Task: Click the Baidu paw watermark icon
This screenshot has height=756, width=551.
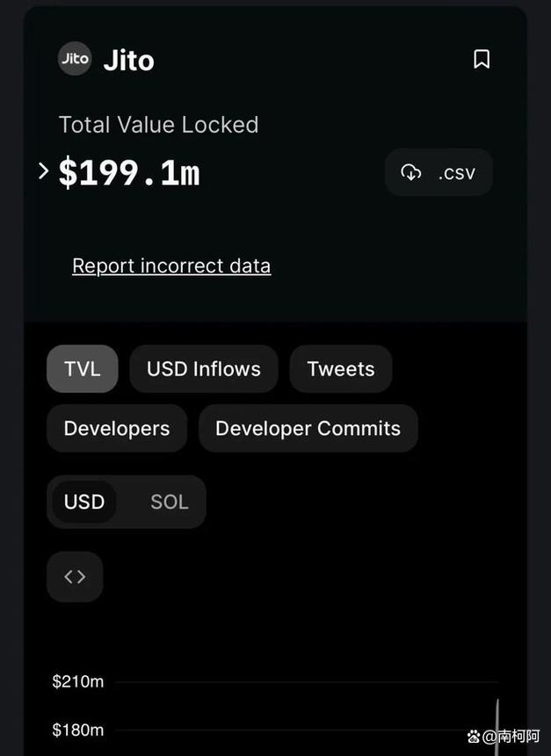Action: pyautogui.click(x=474, y=737)
